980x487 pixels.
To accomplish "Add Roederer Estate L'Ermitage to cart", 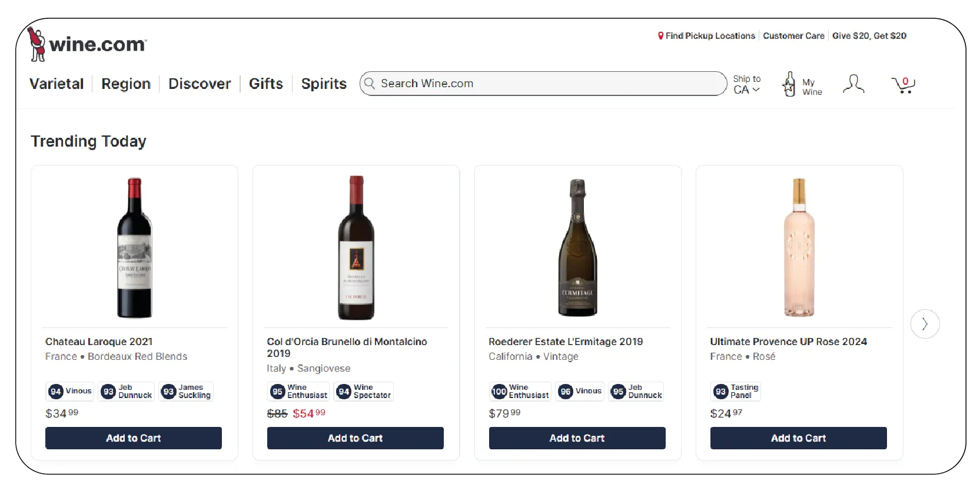I will [x=577, y=438].
